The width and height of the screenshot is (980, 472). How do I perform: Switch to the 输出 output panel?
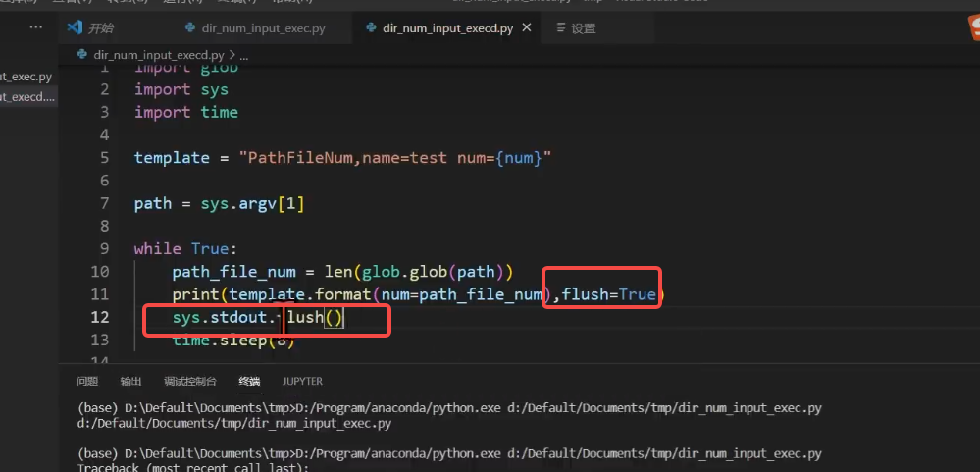(130, 381)
